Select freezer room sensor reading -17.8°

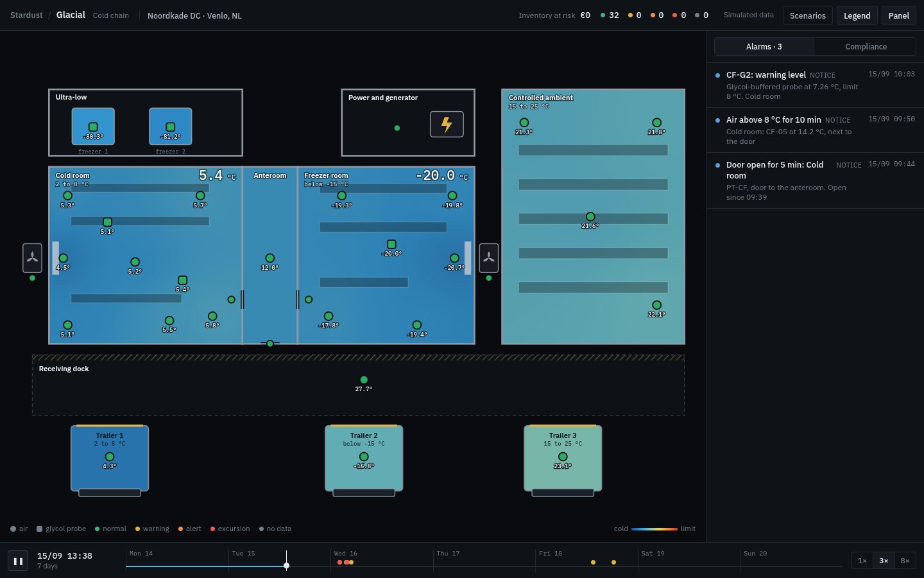pyautogui.click(x=329, y=316)
